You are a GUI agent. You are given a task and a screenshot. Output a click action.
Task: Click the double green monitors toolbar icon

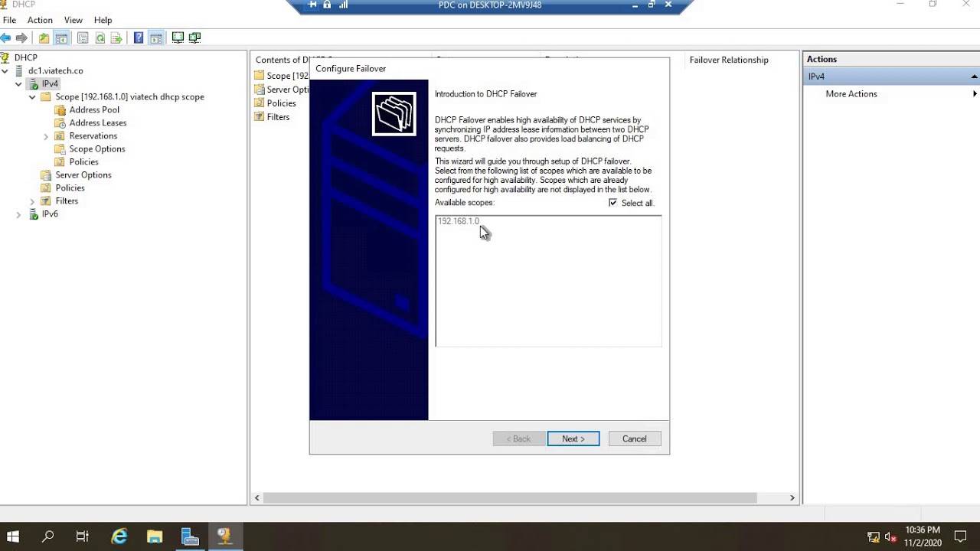(x=195, y=37)
